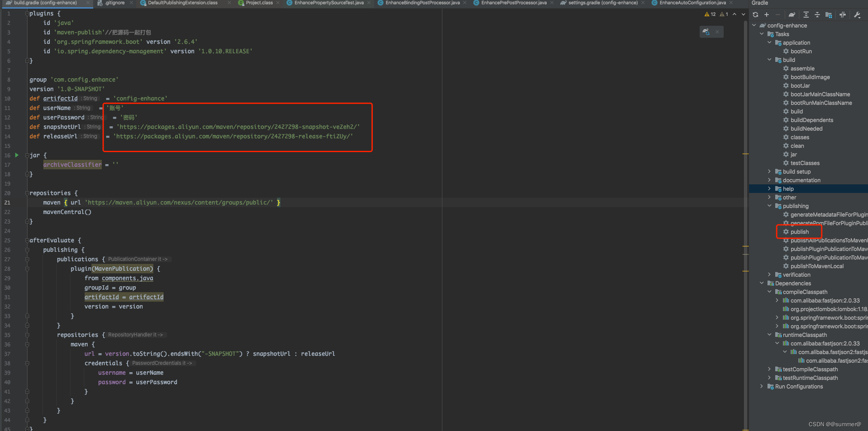
Task: Expand the other task group
Action: pyautogui.click(x=770, y=197)
